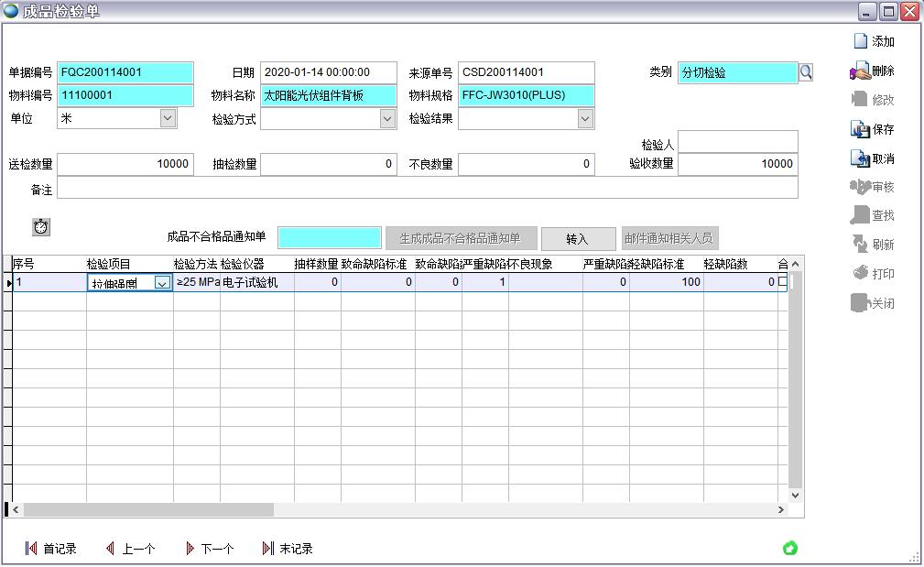This screenshot has height=567, width=924.
Task: Expand the 检验方式 dropdown
Action: point(387,118)
